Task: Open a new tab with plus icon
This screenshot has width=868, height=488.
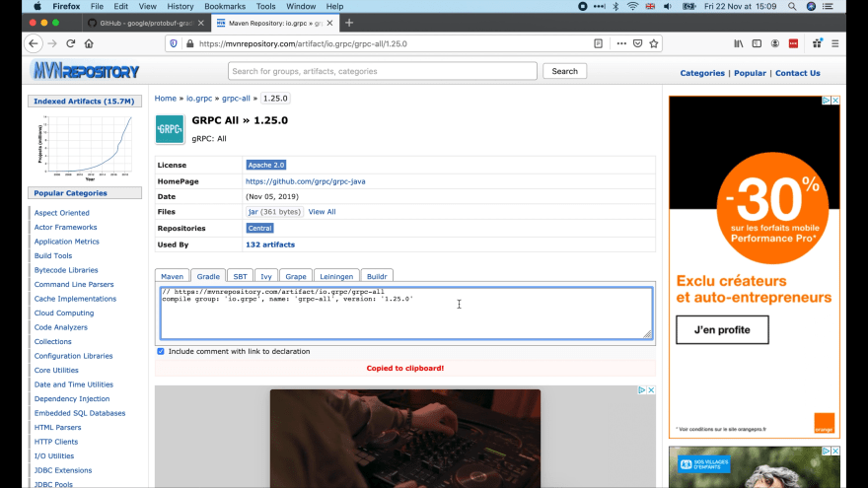Action: 349,23
